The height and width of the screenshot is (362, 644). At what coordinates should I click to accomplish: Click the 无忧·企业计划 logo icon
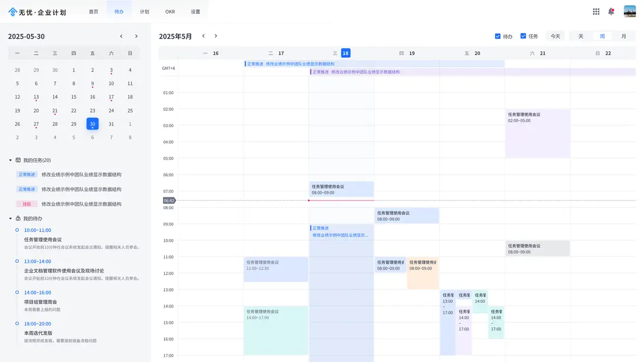click(x=13, y=12)
